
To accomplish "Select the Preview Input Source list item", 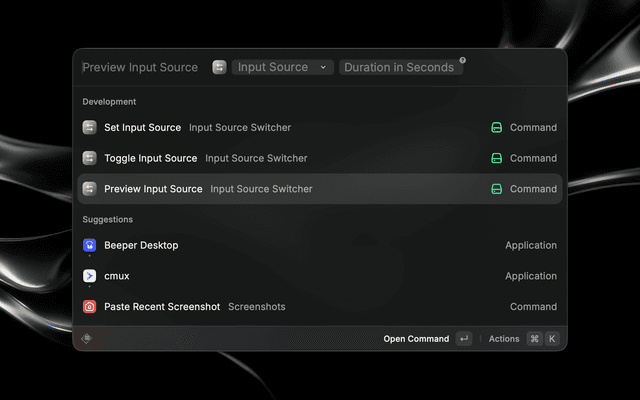I will (x=320, y=189).
